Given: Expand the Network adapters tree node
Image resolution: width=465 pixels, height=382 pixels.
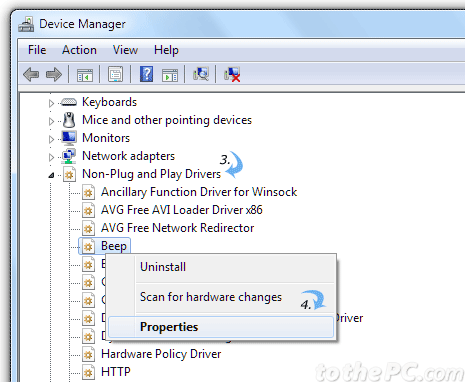Looking at the screenshot, I should [51, 157].
